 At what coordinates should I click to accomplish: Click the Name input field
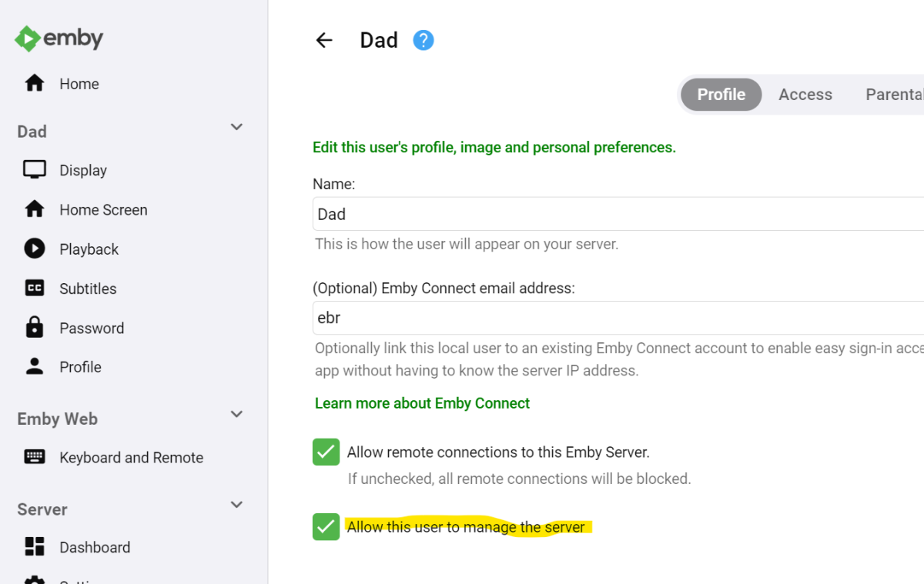pos(616,214)
